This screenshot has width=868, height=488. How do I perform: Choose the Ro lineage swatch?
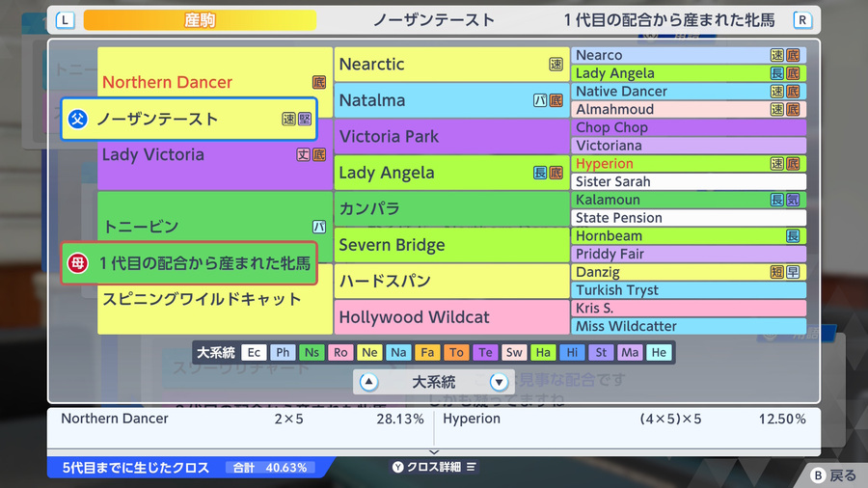pyautogui.click(x=340, y=352)
